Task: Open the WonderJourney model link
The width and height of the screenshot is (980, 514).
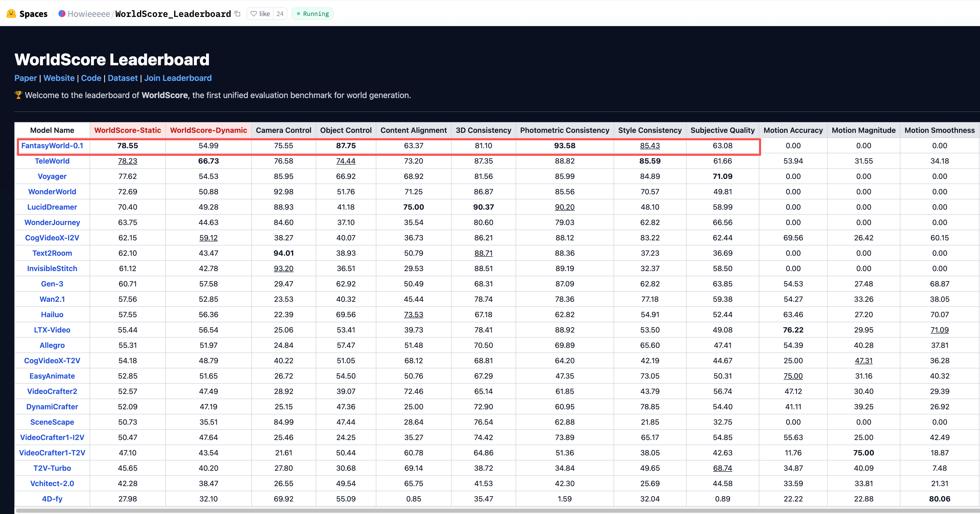Action: [52, 222]
